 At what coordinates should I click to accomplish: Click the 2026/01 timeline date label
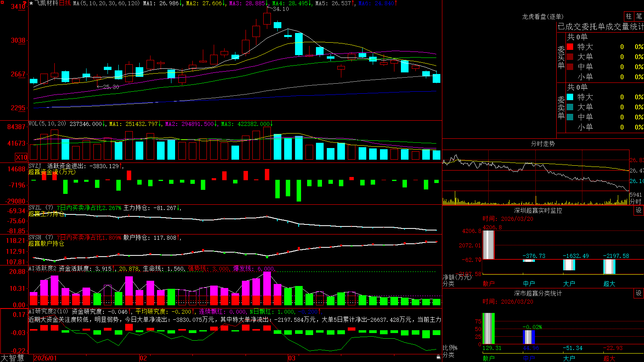pyautogui.click(x=45, y=358)
